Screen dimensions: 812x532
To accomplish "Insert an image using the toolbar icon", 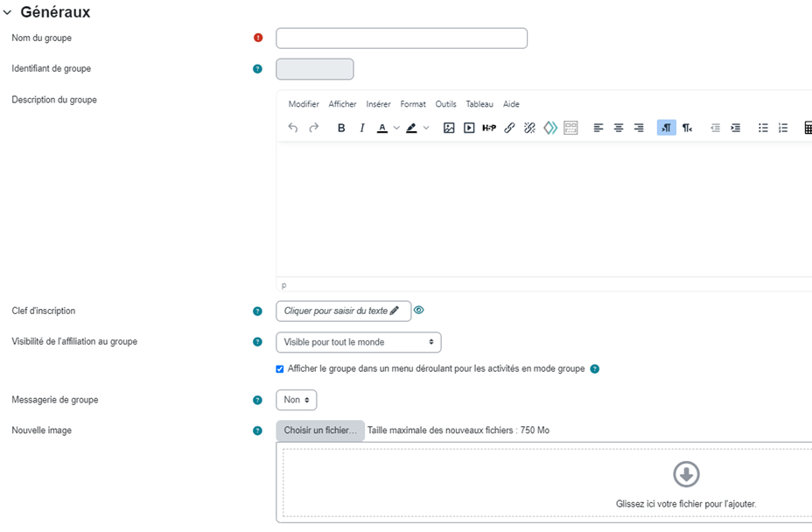I will [449, 128].
